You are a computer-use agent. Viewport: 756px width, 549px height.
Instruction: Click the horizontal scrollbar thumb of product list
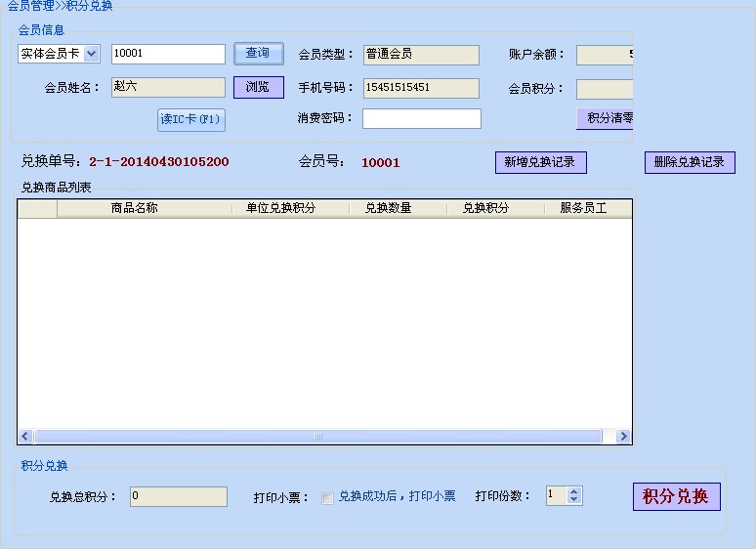tap(318, 437)
